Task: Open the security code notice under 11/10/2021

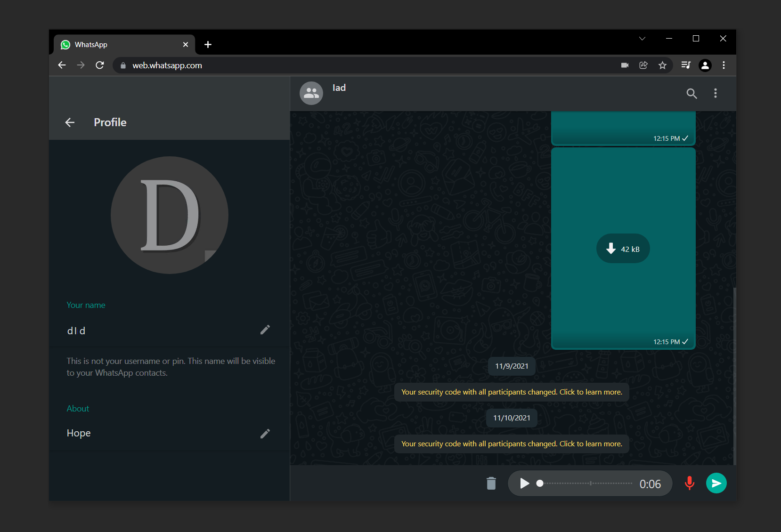Action: tap(512, 444)
